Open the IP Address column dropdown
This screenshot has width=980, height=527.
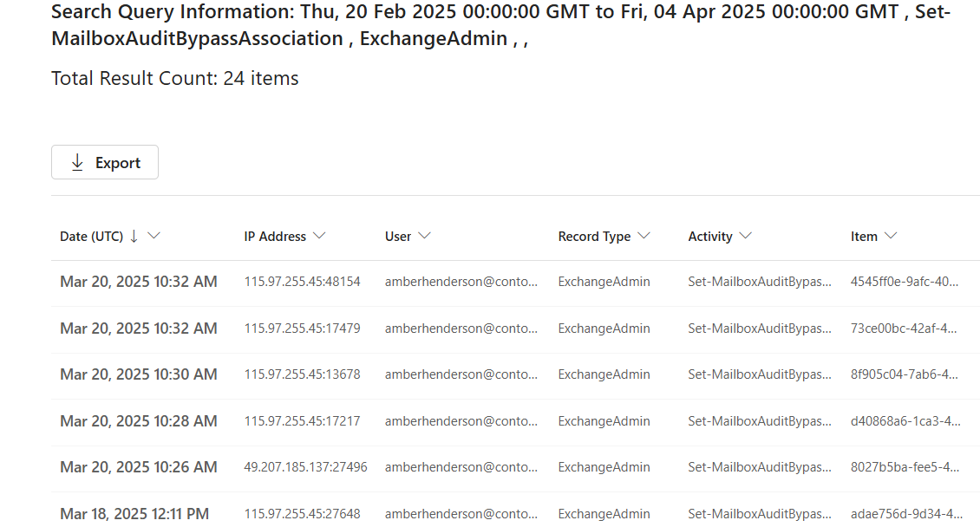tap(320, 235)
